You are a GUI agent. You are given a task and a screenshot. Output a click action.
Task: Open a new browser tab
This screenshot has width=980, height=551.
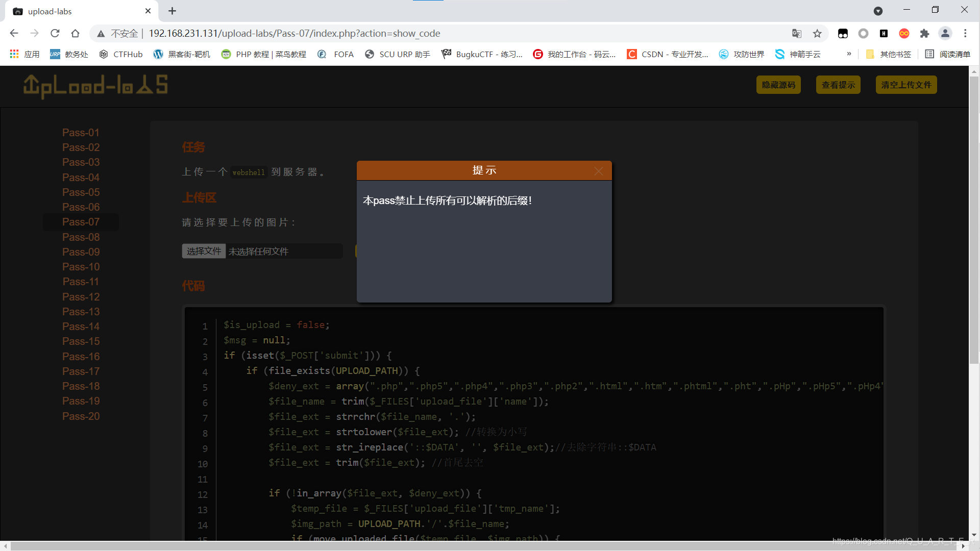[173, 11]
